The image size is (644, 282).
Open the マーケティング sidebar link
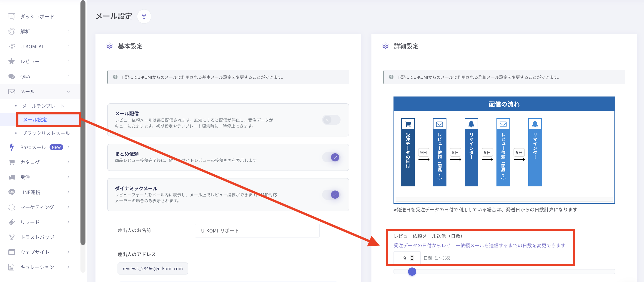pos(37,207)
